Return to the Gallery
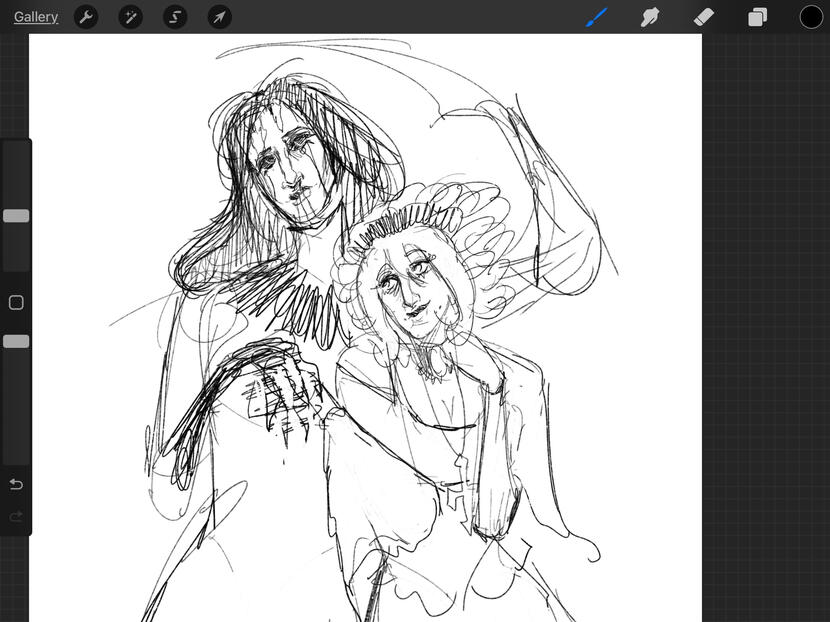The height and width of the screenshot is (622, 830). (36, 17)
